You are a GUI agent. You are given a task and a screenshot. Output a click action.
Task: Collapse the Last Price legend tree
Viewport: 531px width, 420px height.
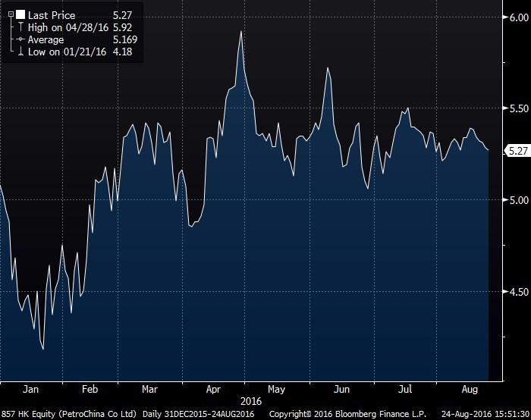(9, 14)
